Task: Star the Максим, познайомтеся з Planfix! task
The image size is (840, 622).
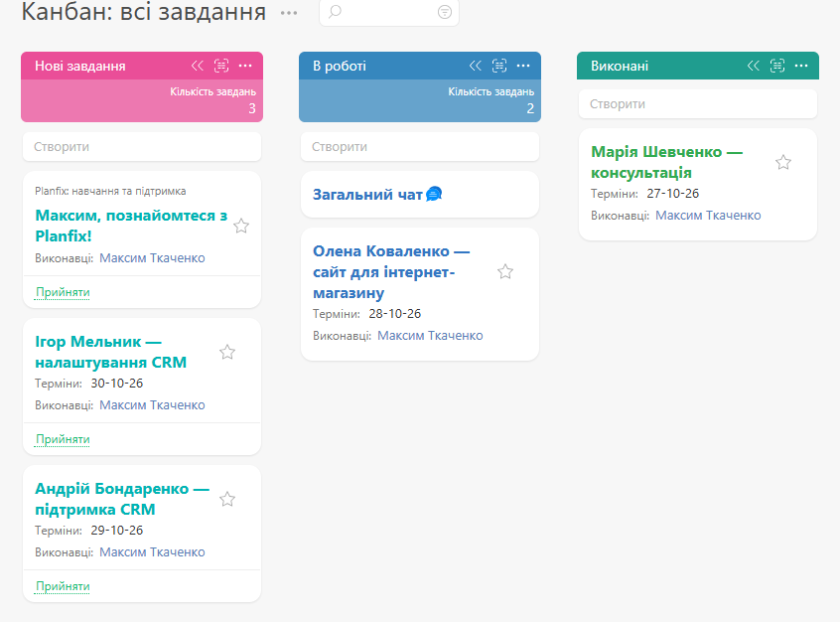Action: (x=241, y=226)
